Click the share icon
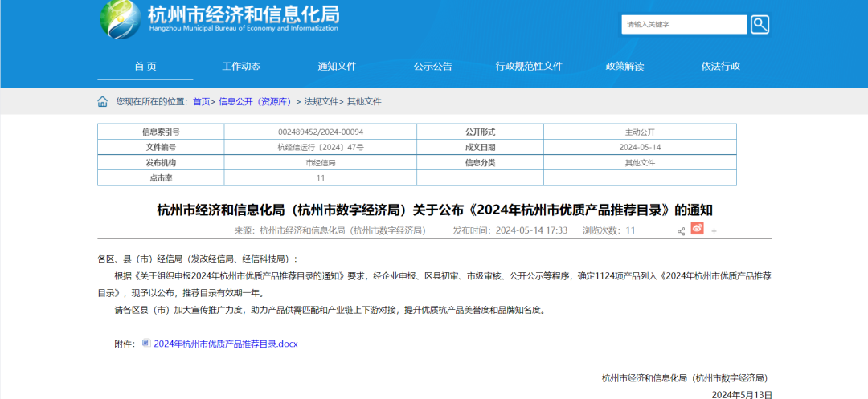Image resolution: width=868 pixels, height=399 pixels. click(681, 231)
